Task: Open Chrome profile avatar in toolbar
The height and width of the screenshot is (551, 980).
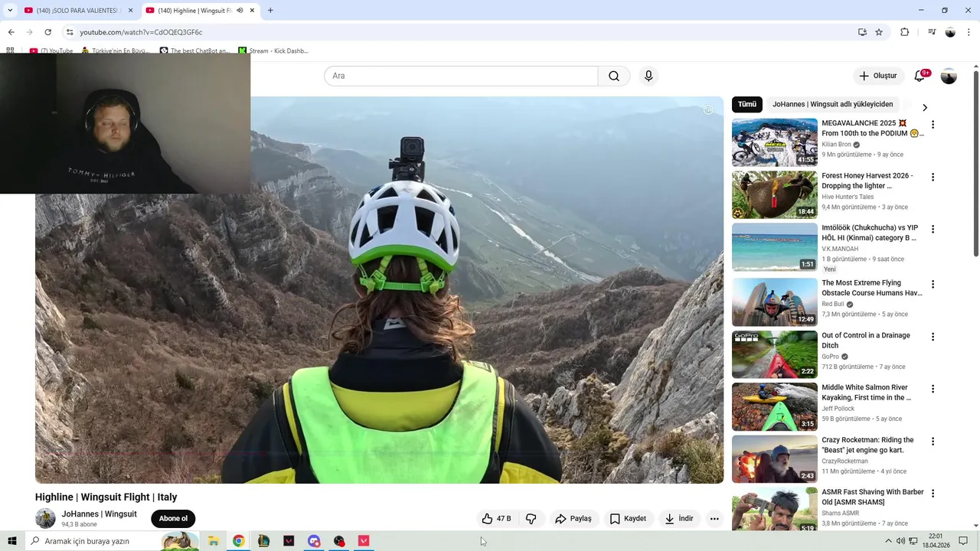Action: click(x=950, y=32)
